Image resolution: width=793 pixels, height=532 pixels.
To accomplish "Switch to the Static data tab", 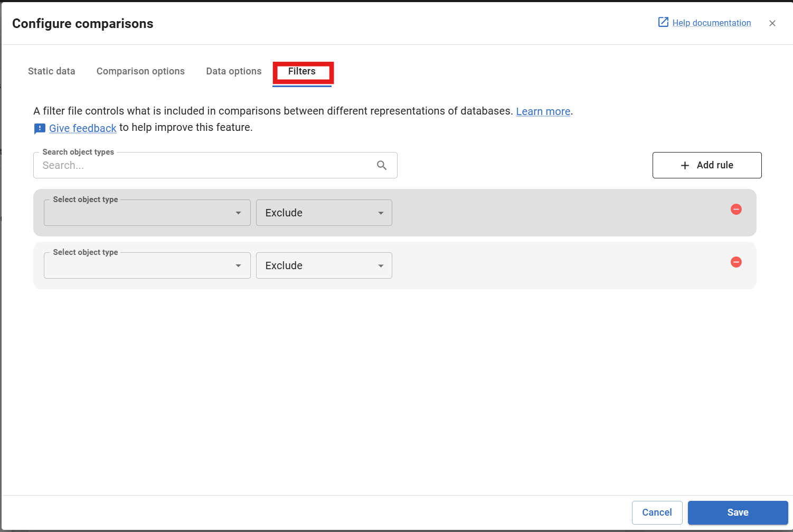I will coord(51,71).
